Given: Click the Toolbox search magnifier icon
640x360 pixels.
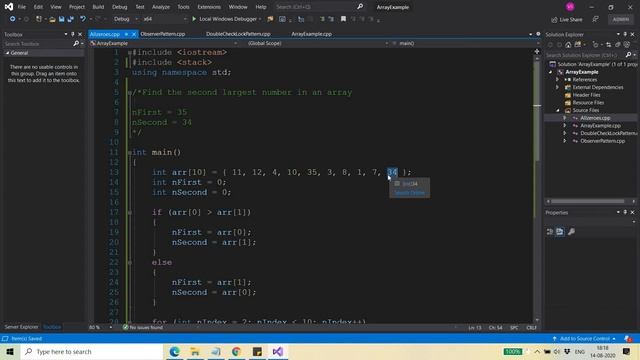Looking at the screenshot, I should click(76, 43).
